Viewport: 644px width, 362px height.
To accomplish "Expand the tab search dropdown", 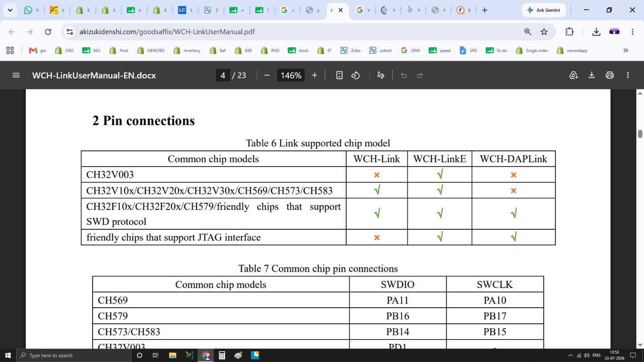I will point(10,10).
